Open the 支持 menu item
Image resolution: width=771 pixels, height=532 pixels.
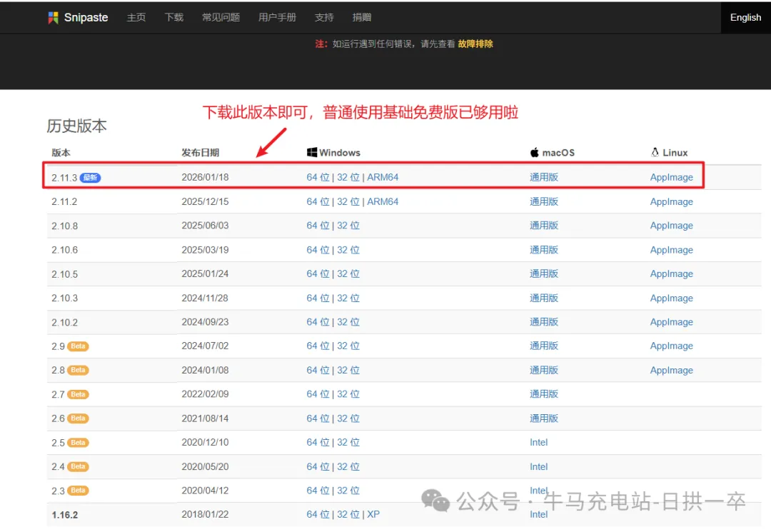(324, 17)
